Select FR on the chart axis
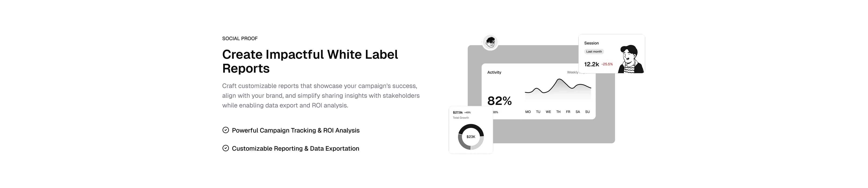Viewport: 868px width, 188px height. tap(568, 112)
